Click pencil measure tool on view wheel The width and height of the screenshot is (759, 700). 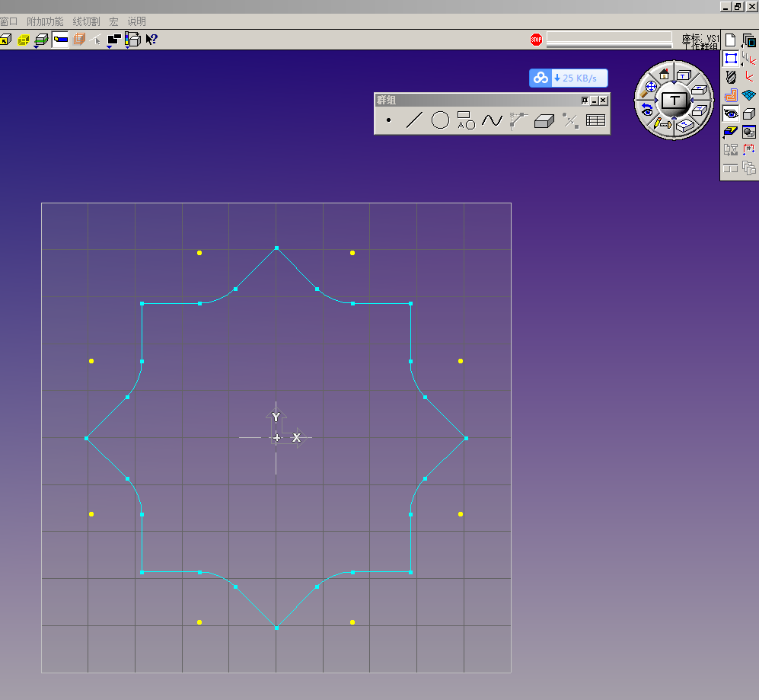click(x=662, y=124)
